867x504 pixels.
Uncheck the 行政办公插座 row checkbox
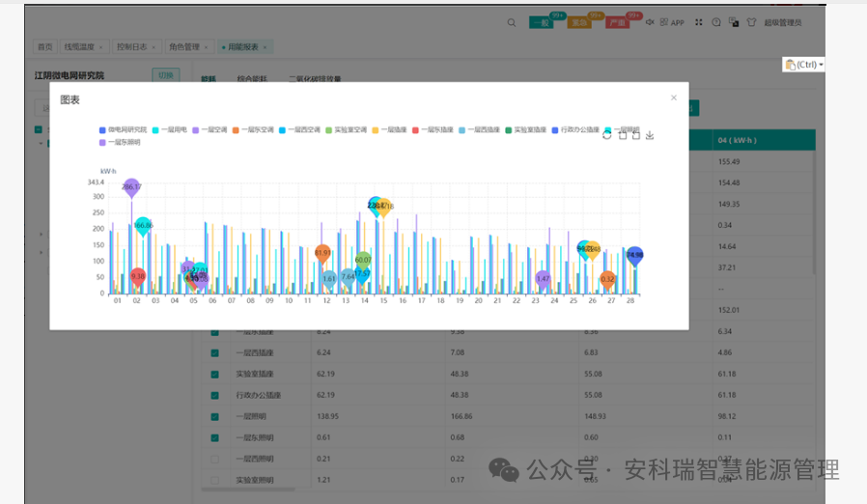[215, 396]
